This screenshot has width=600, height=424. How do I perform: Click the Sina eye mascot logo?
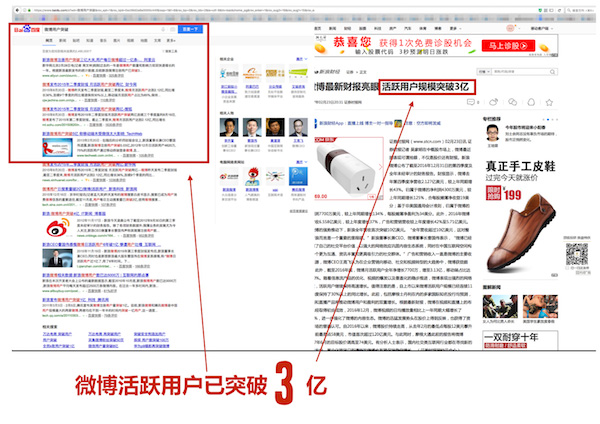point(252,176)
